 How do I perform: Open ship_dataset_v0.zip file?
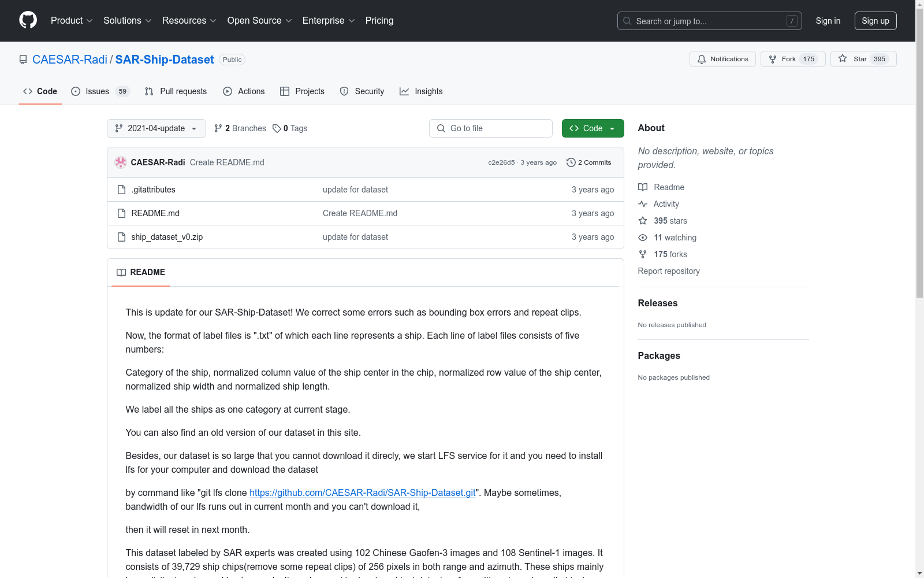pyautogui.click(x=167, y=237)
